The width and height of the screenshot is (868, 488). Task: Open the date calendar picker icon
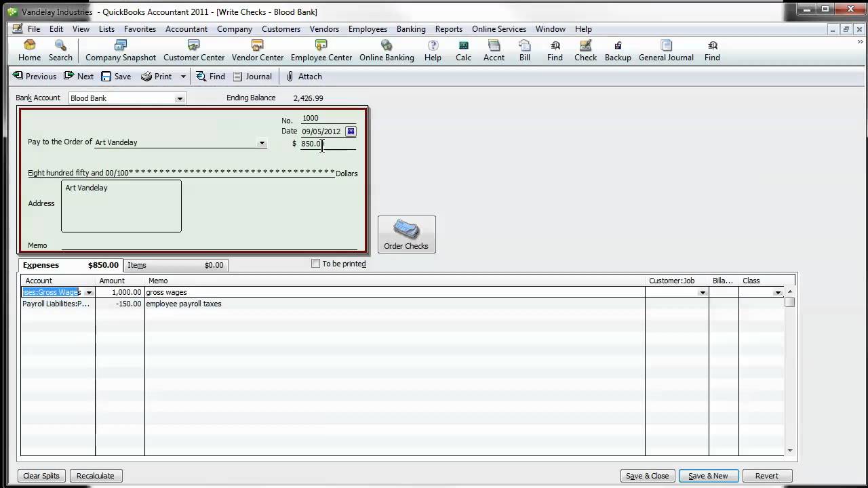coord(351,131)
